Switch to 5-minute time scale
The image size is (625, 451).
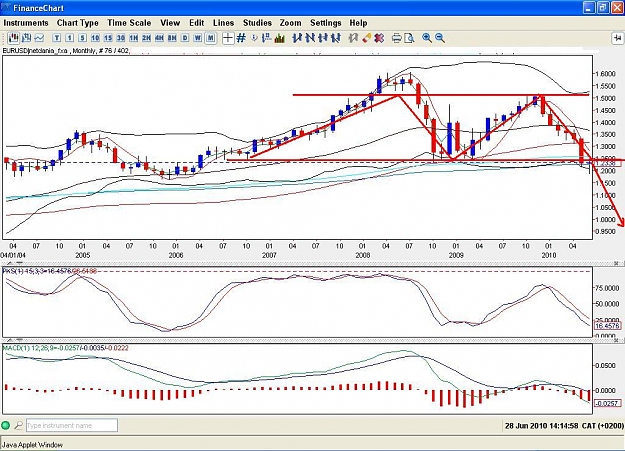tap(82, 38)
